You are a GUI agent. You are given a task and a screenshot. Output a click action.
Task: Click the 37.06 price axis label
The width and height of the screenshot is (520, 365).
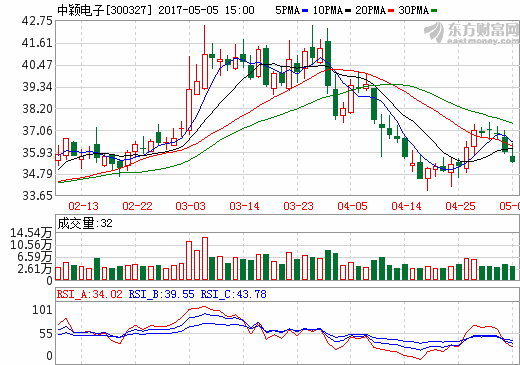(x=37, y=131)
